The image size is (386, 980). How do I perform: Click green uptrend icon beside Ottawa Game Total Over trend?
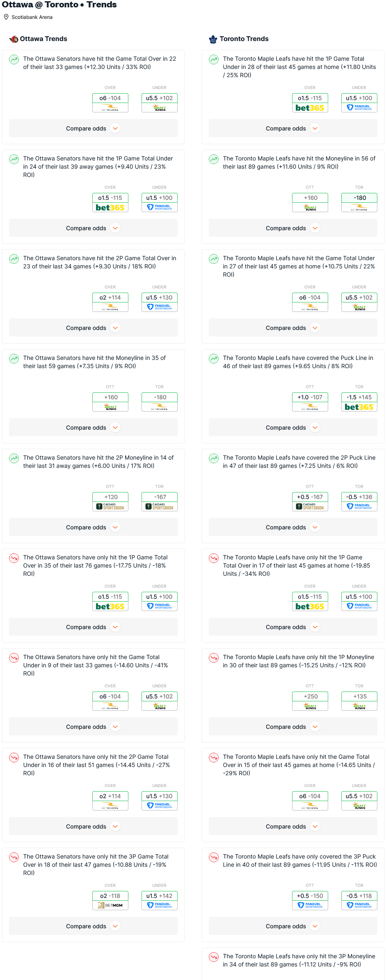(x=14, y=60)
